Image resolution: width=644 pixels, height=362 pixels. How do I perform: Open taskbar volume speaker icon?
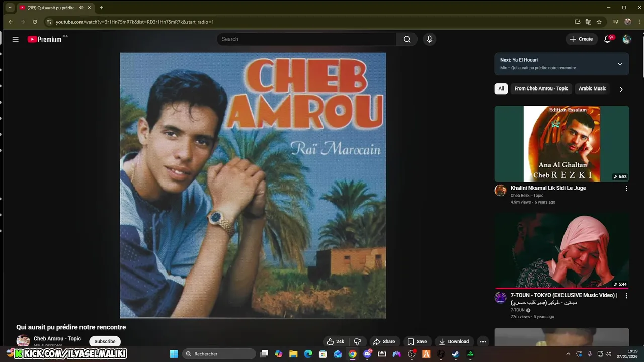pyautogui.click(x=609, y=354)
